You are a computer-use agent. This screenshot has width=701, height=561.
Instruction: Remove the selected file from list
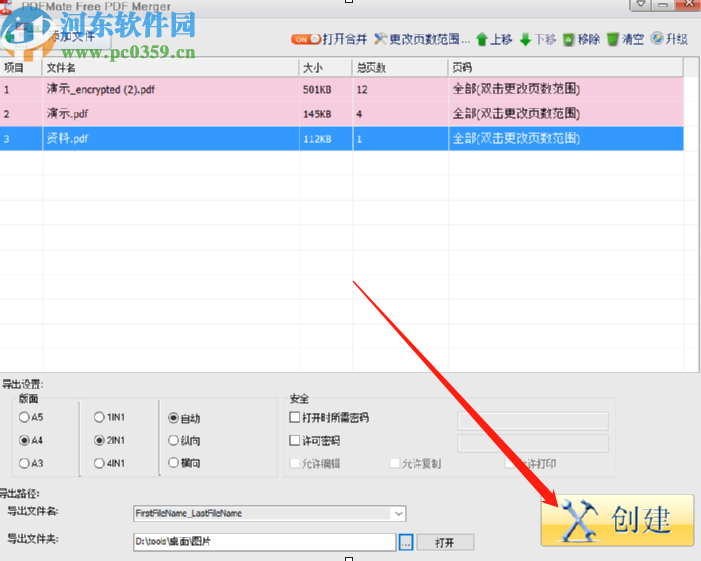581,39
